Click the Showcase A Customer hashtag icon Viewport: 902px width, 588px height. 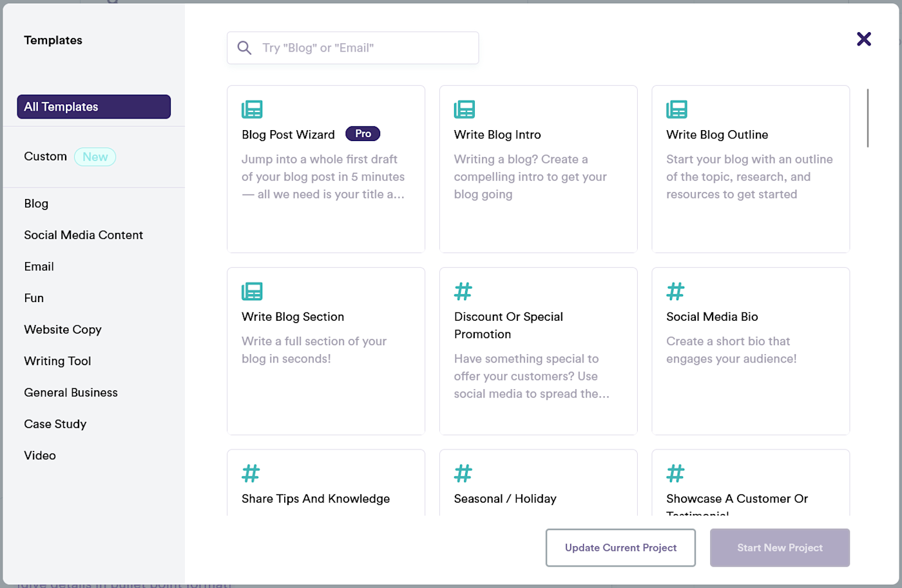pos(675,473)
